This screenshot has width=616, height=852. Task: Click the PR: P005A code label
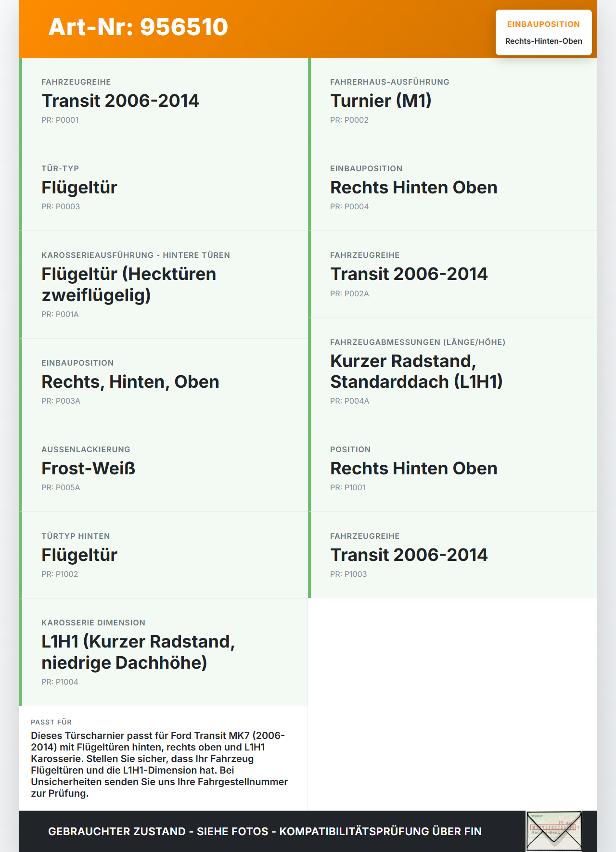click(x=61, y=487)
